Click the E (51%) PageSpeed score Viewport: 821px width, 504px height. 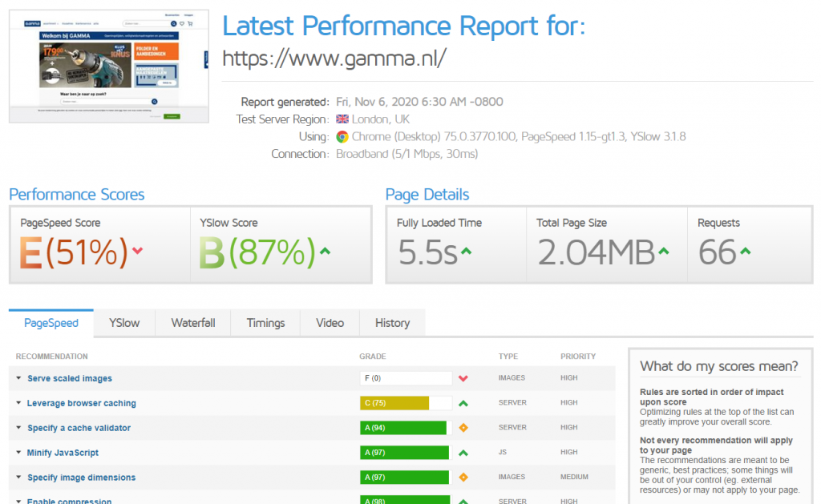[73, 252]
